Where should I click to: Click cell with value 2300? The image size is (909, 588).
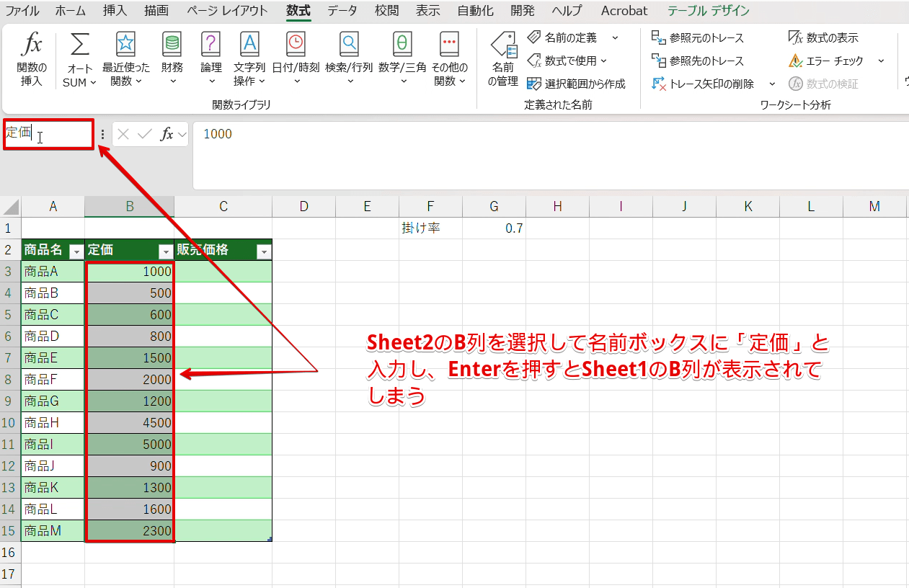pyautogui.click(x=129, y=531)
